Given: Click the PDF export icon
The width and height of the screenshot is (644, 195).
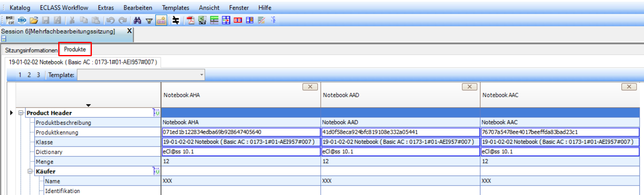Looking at the screenshot, I should (191, 20).
